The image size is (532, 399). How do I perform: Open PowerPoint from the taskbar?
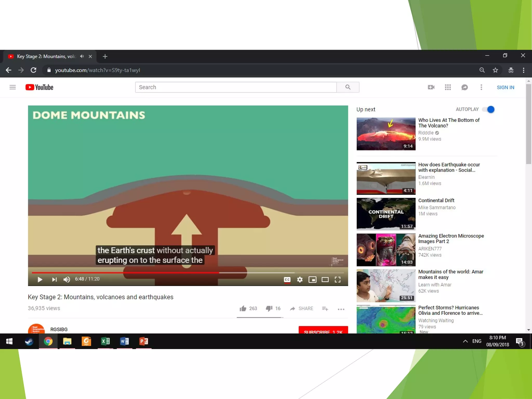pyautogui.click(x=144, y=341)
